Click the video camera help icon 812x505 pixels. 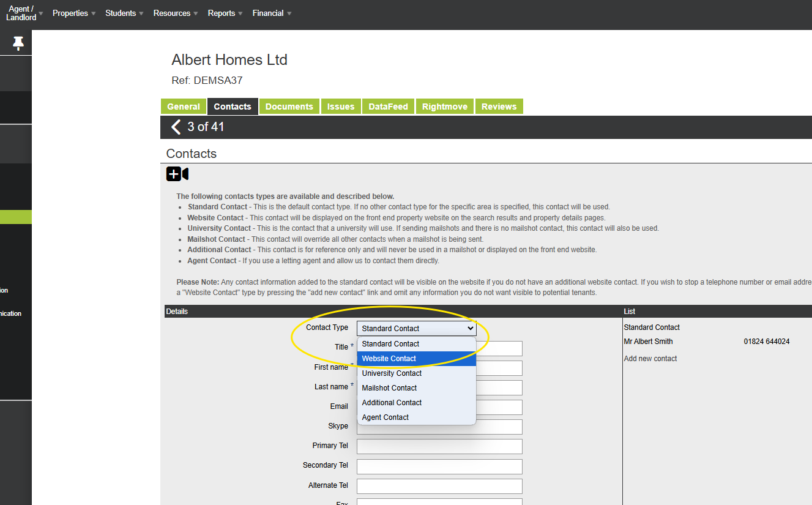pos(185,174)
